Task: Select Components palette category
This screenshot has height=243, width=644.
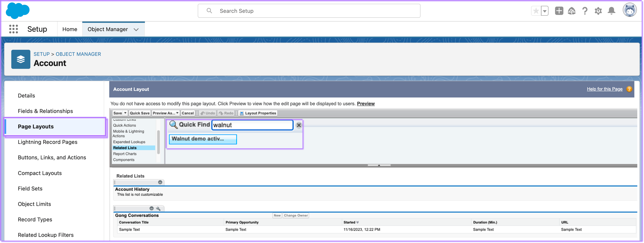Action: (123, 160)
